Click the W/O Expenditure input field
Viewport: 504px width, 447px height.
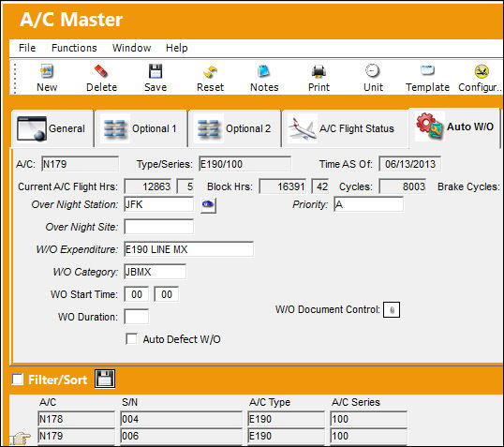click(188, 249)
